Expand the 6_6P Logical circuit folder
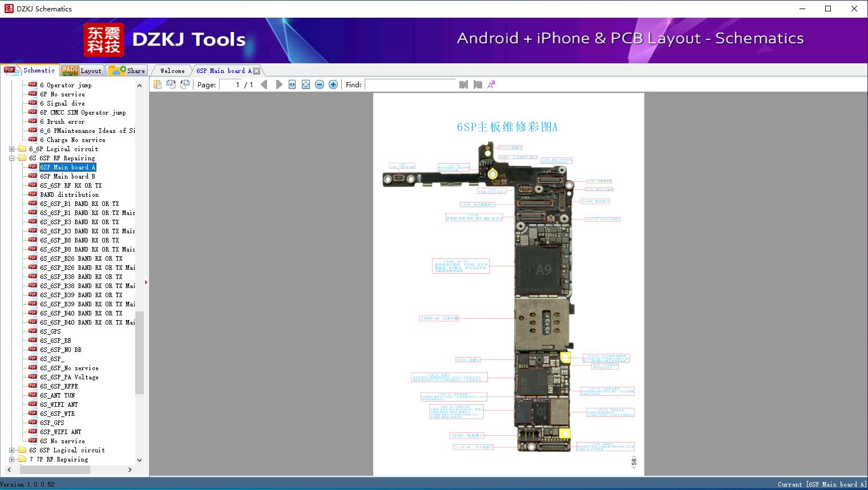This screenshot has width=868, height=490. pyautogui.click(x=12, y=149)
